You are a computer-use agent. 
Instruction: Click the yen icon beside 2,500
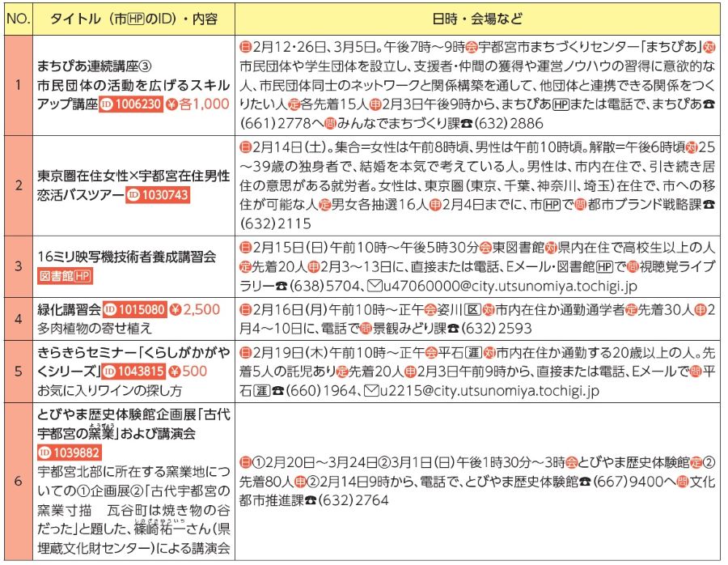[x=176, y=308]
